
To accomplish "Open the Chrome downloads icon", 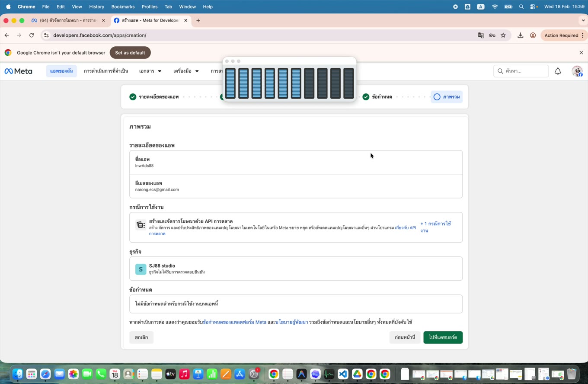I will tap(521, 35).
